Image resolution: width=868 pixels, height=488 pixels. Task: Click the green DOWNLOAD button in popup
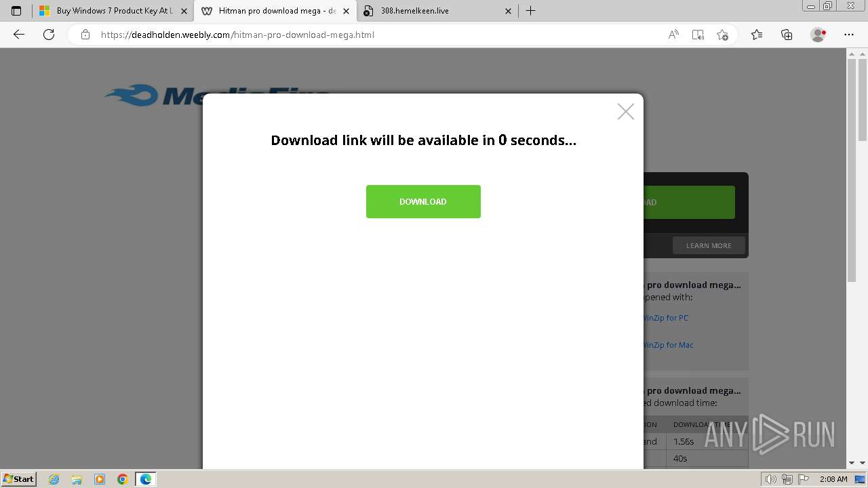click(x=423, y=201)
